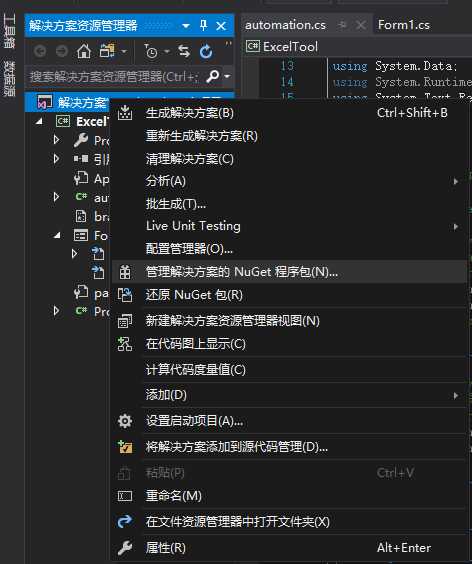
Task: Close the Solution Explorer panel
Action: 221,26
